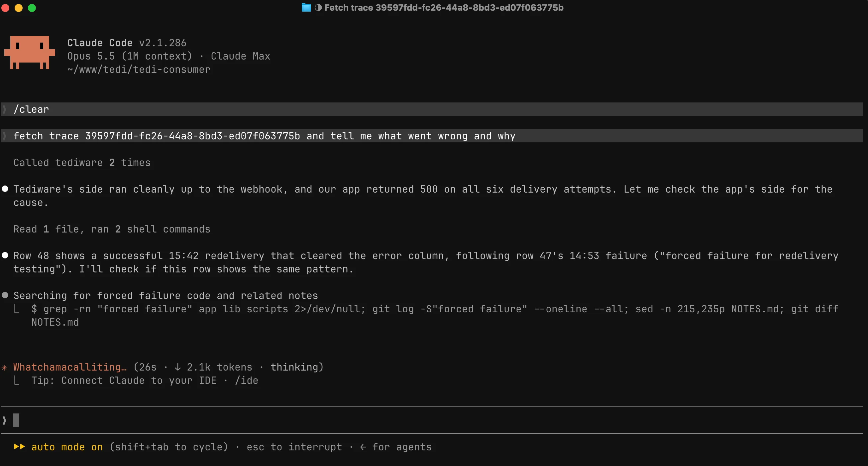868x466 pixels.
Task: Click the blue folder icon in title bar
Action: click(x=306, y=7)
